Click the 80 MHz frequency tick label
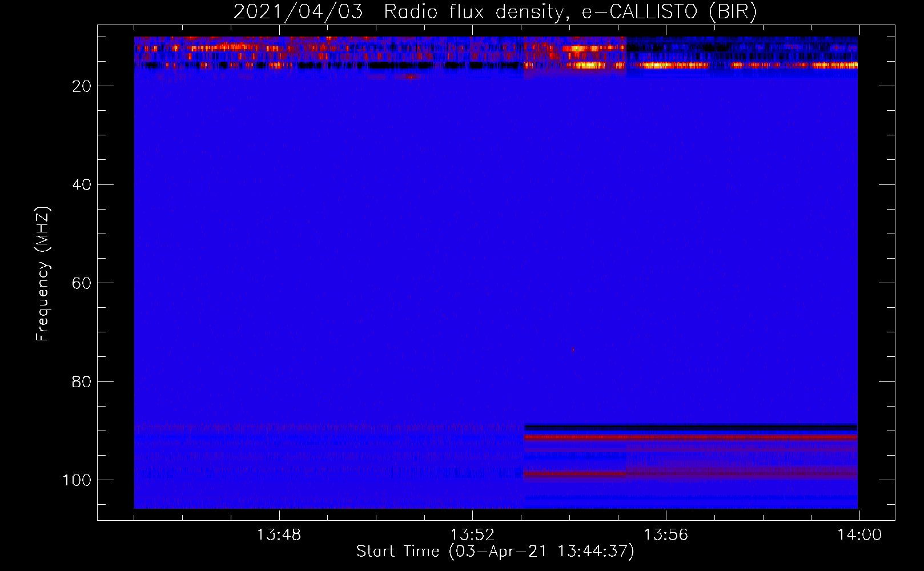This screenshot has height=571, width=924. point(82,382)
